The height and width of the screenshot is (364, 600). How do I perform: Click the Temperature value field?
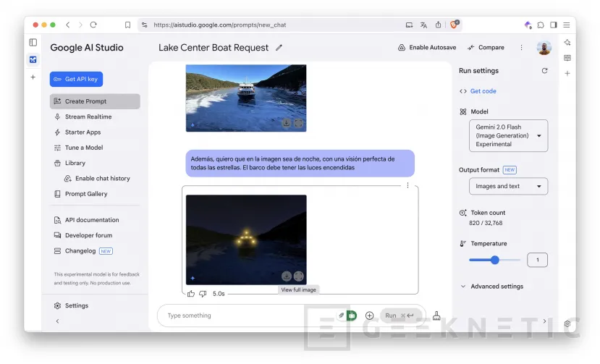537,260
